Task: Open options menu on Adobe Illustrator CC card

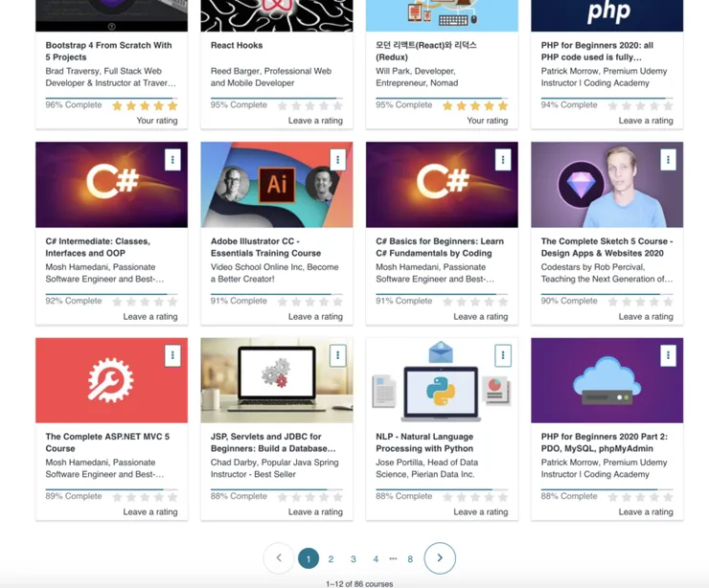Action: pyautogui.click(x=338, y=160)
